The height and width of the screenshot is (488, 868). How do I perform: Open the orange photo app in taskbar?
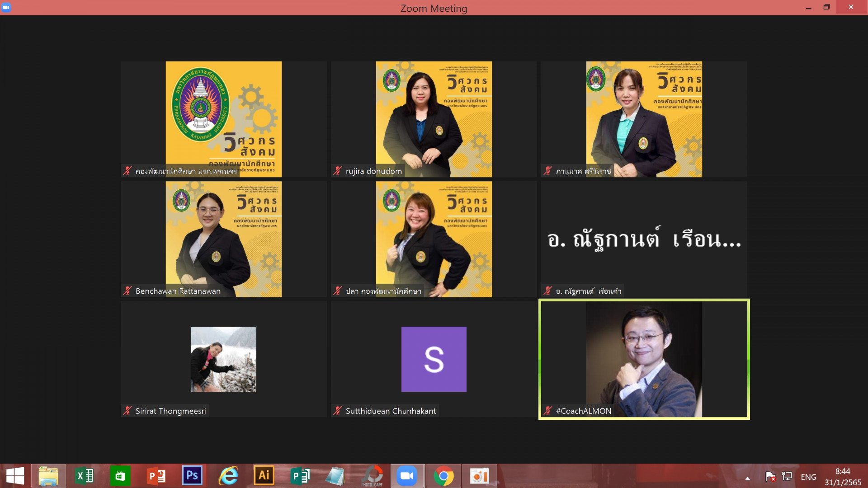(479, 476)
